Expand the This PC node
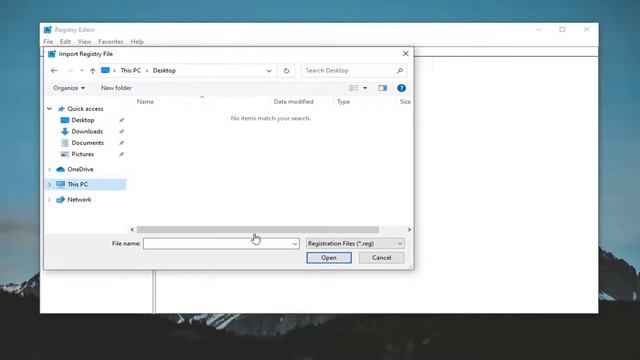This screenshot has height=360, width=640. (50, 184)
